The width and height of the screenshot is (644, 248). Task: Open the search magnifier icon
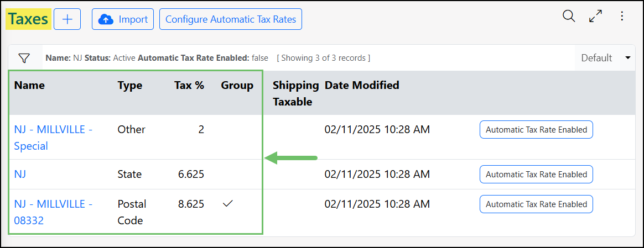[569, 17]
